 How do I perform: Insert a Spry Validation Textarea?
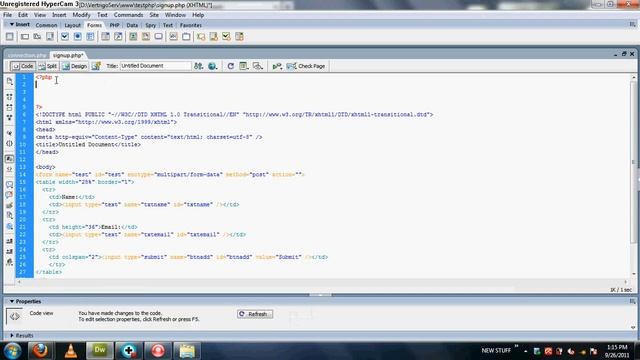(213, 37)
